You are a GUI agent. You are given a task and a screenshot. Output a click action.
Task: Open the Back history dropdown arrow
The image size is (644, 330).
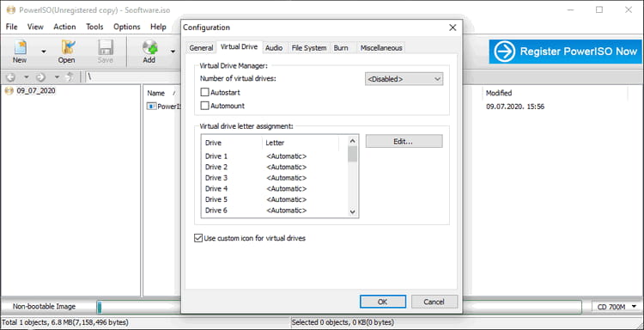[x=27, y=76]
